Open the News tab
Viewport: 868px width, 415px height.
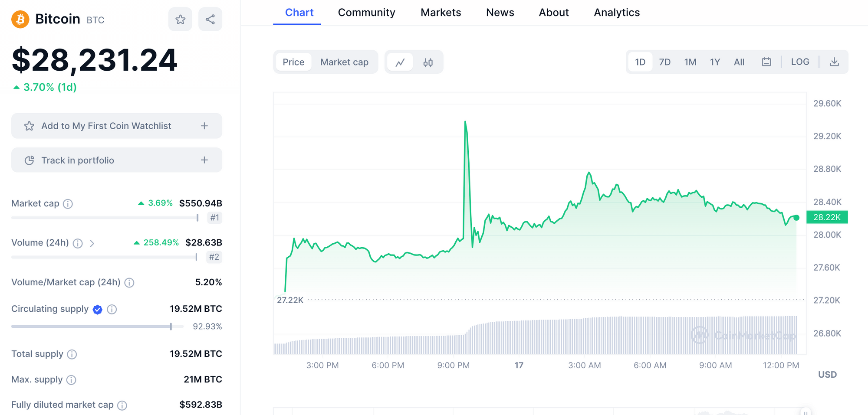[x=500, y=13]
